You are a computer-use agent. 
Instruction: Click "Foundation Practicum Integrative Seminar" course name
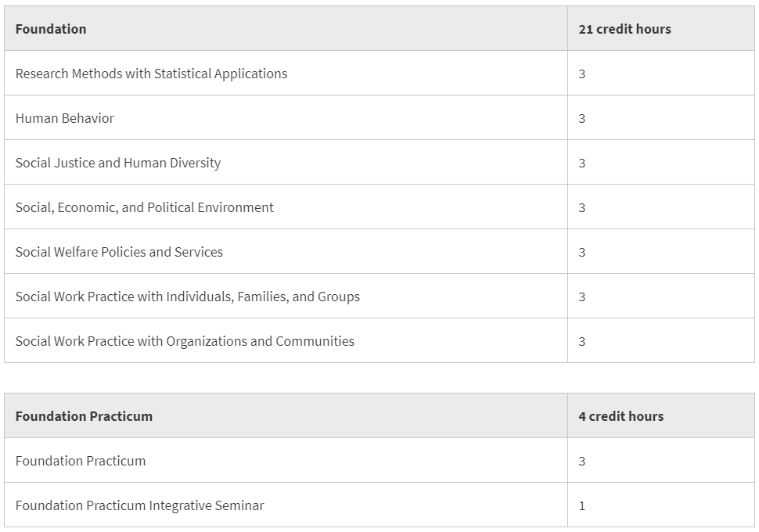pos(139,505)
